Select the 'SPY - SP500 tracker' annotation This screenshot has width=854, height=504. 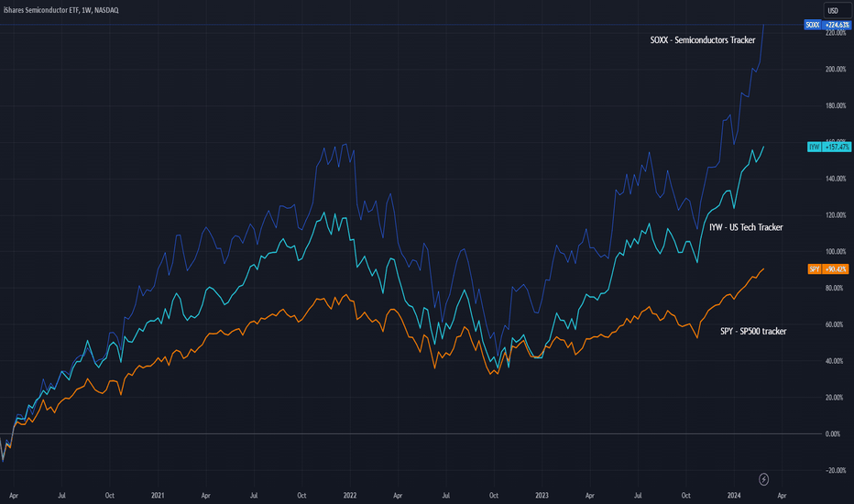click(x=753, y=332)
